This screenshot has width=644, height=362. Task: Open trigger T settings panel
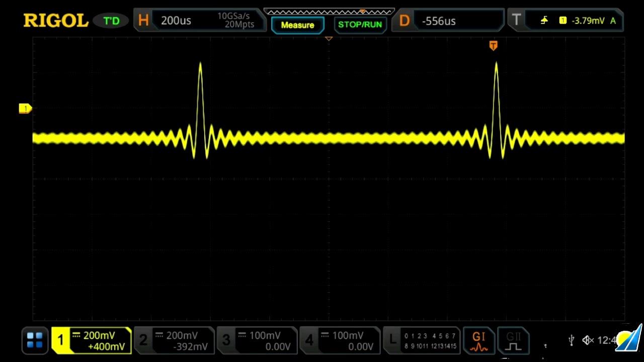tap(565, 21)
